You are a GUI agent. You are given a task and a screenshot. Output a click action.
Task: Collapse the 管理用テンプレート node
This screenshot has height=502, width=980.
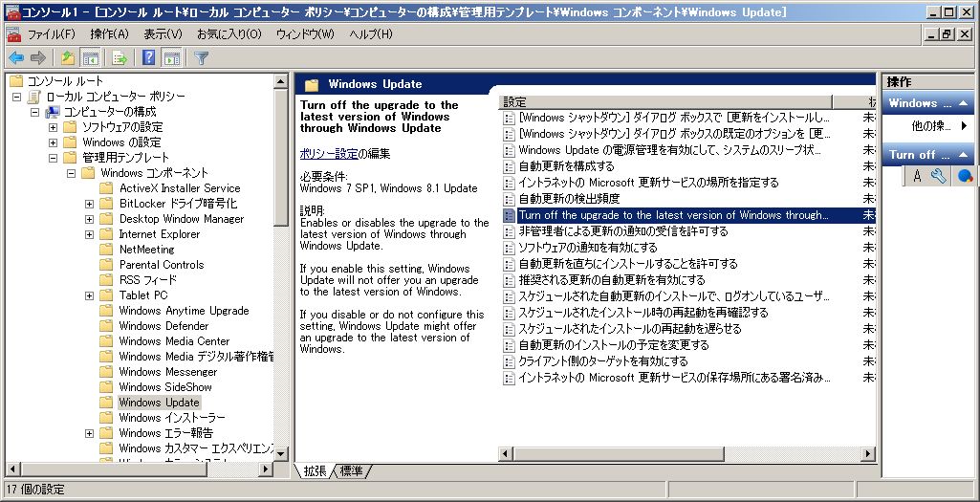click(54, 158)
